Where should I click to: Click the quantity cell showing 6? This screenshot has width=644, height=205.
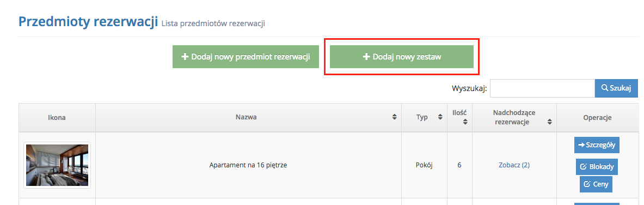[x=459, y=165]
